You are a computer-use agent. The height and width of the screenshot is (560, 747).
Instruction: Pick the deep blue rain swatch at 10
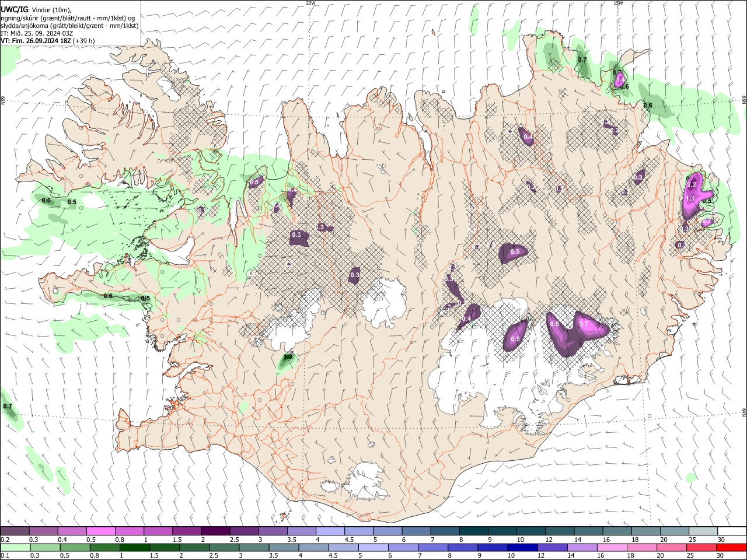pos(522,547)
